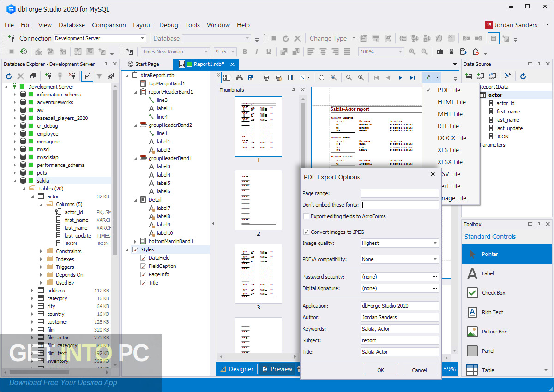
Task: Zoom in on the report preview
Action: 361,77
